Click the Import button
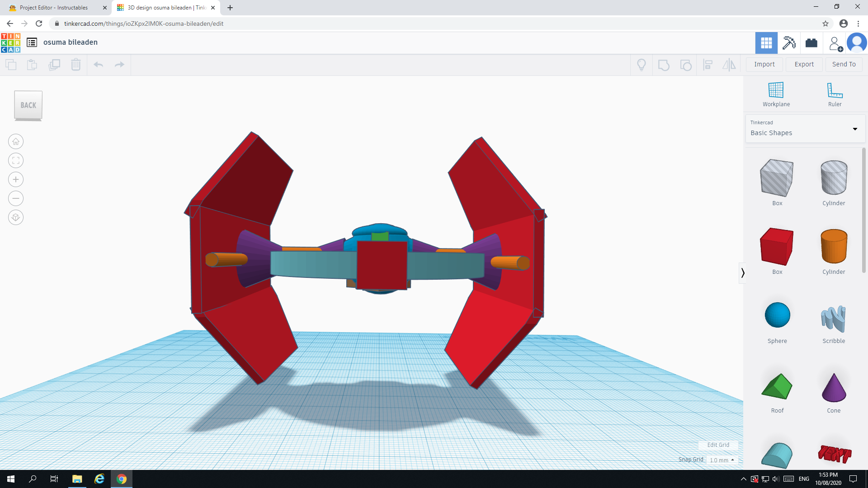Screen dimensions: 868x488 pyautogui.click(x=764, y=65)
